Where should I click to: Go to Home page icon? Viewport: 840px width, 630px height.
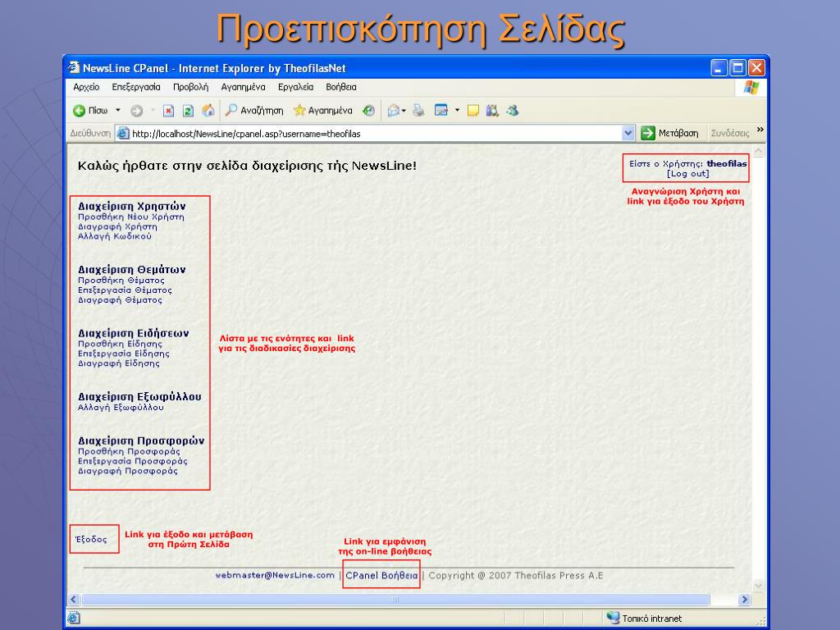[x=208, y=111]
